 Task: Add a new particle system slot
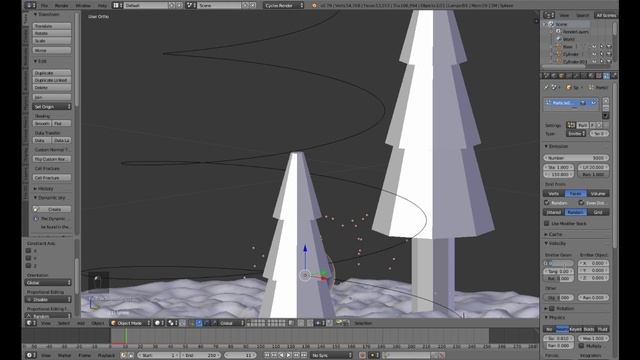coord(606,101)
